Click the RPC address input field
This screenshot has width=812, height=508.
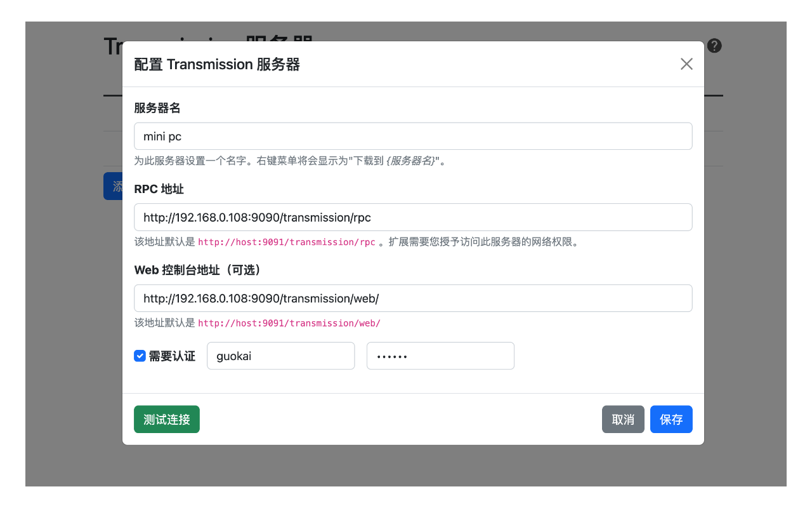click(x=413, y=217)
